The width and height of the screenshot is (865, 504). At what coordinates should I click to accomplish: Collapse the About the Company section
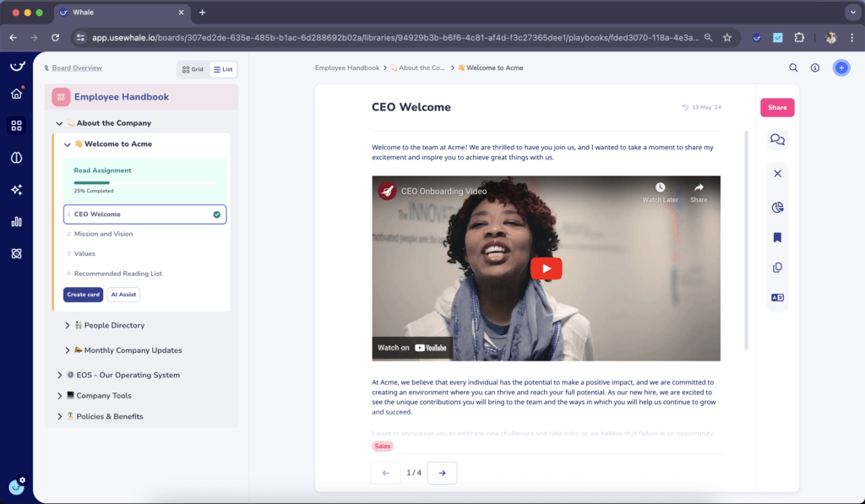click(x=58, y=122)
